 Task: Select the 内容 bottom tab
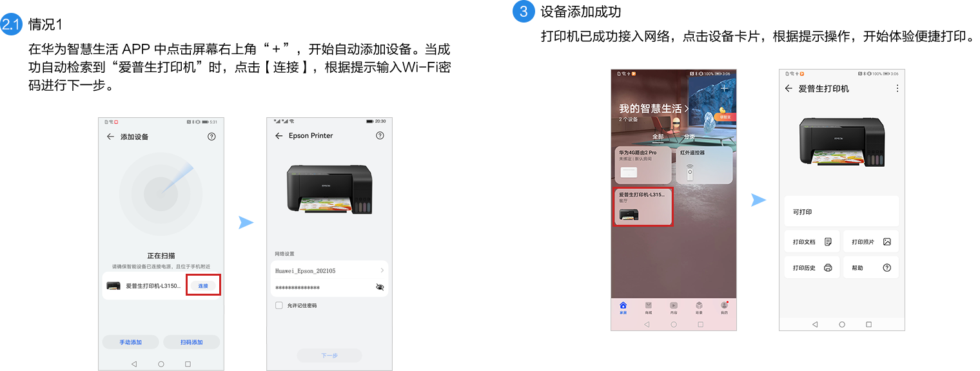674,307
